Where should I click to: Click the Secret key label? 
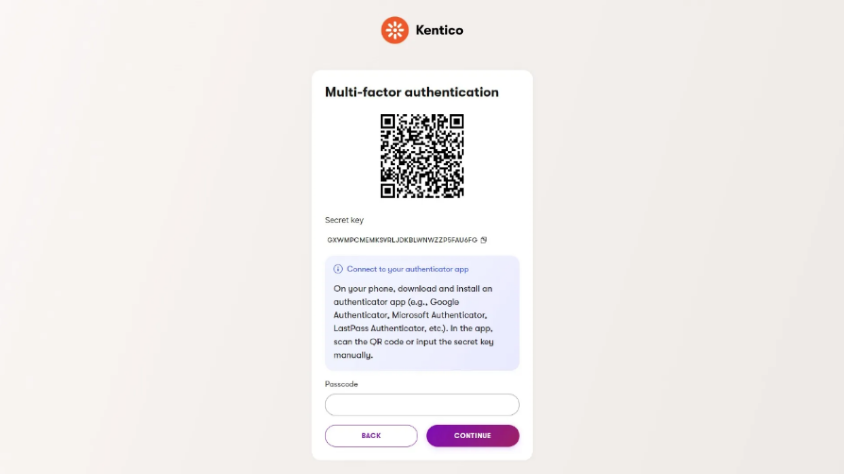click(x=344, y=220)
